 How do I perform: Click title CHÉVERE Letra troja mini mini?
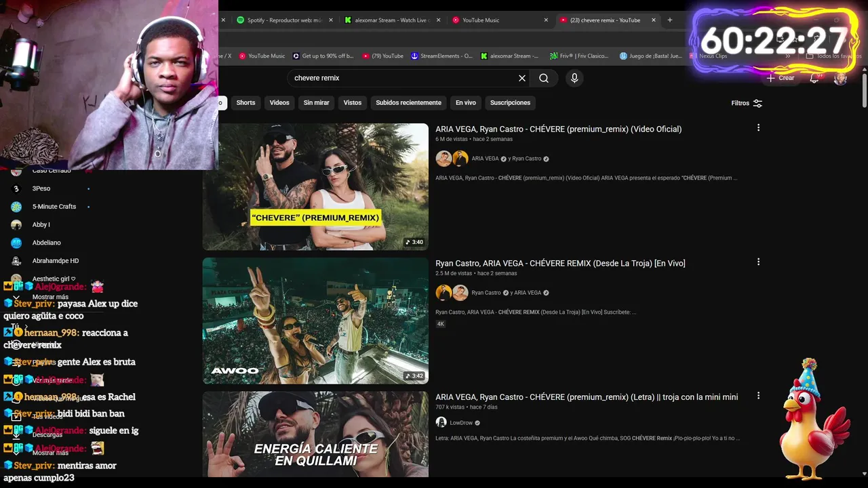[x=587, y=396]
